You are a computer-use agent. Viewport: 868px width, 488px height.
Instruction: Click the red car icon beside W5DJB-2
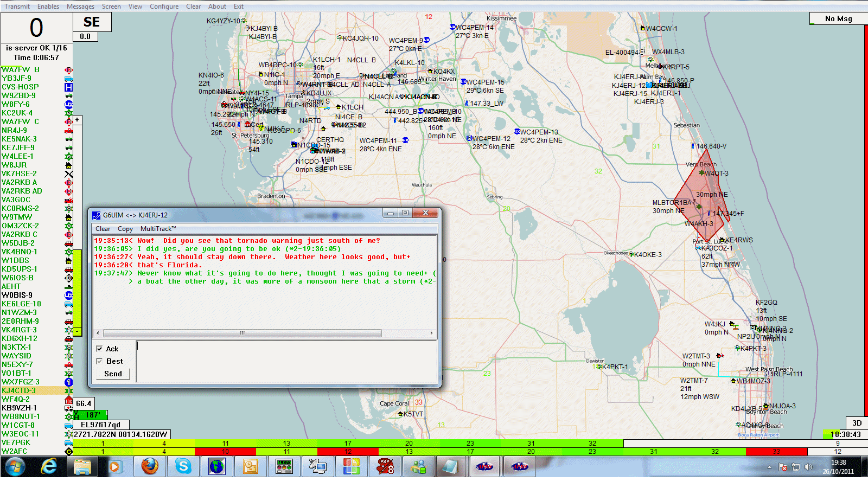[x=68, y=243]
